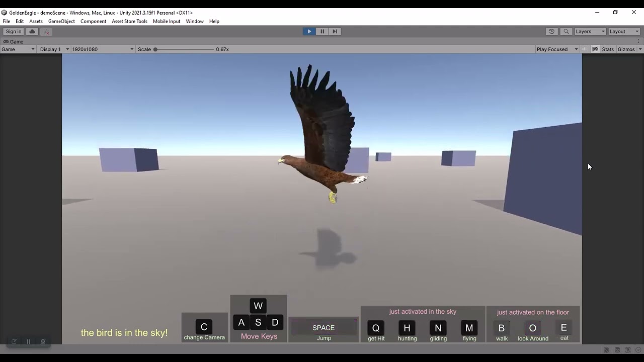This screenshot has width=644, height=362.
Task: Open Game view three-dot options menu
Action: pyautogui.click(x=639, y=41)
